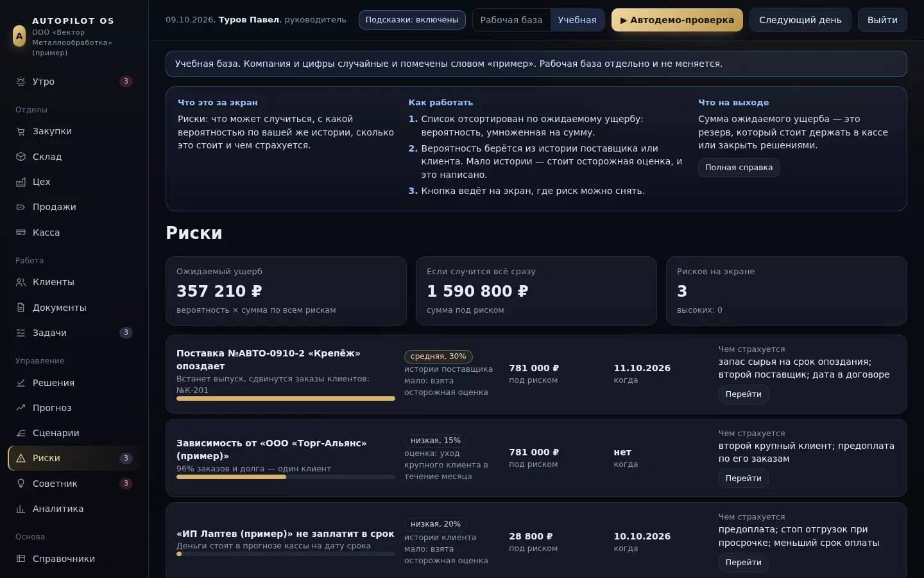Screen dimensions: 924x578
Task: Open Аналитика via its bar chart icon
Action: tap(21, 509)
